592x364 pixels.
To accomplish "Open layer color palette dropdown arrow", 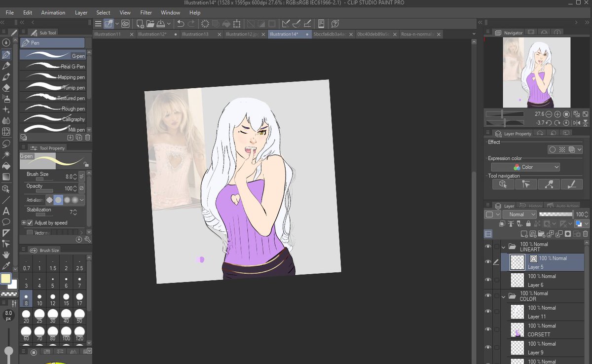I will [586, 224].
